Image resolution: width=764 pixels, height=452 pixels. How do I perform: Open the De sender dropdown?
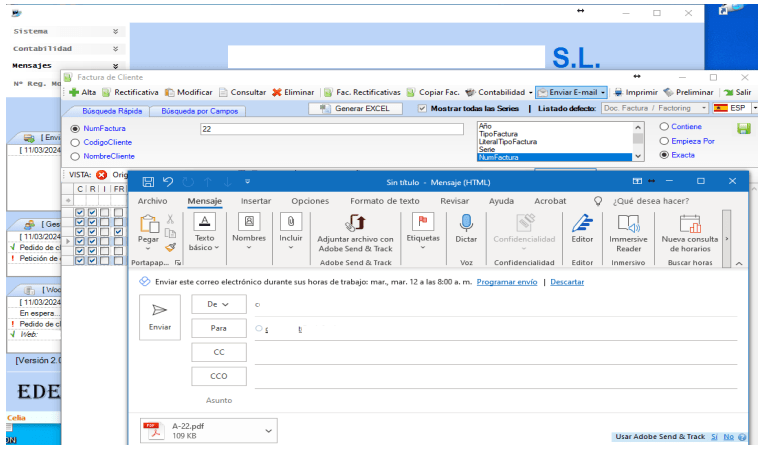coord(219,304)
